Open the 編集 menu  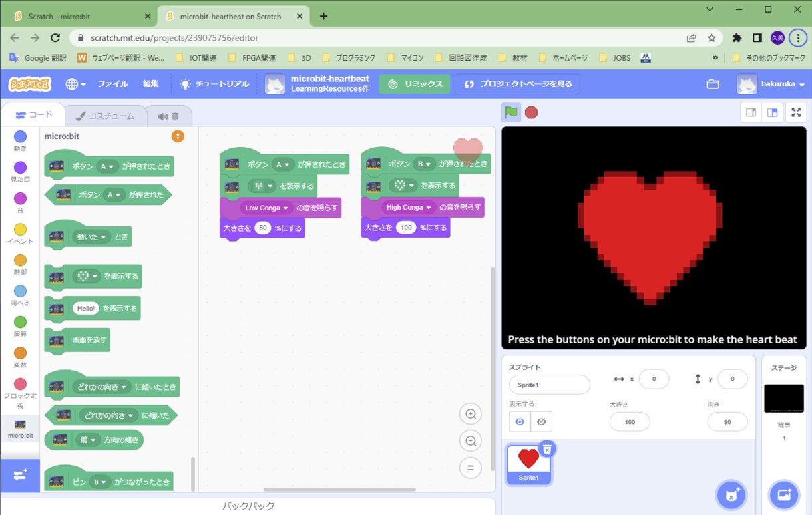pyautogui.click(x=151, y=84)
